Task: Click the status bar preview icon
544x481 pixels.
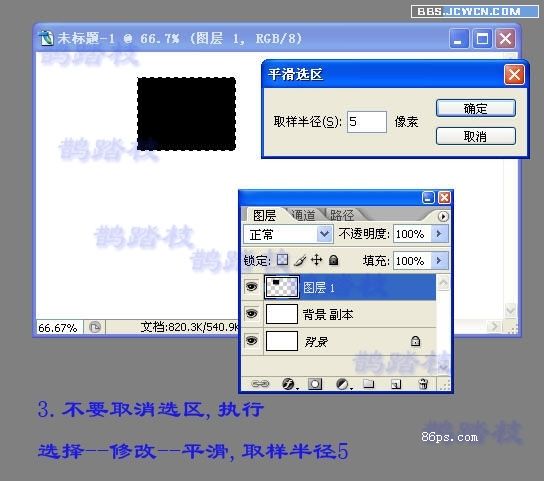Action: click(95, 327)
